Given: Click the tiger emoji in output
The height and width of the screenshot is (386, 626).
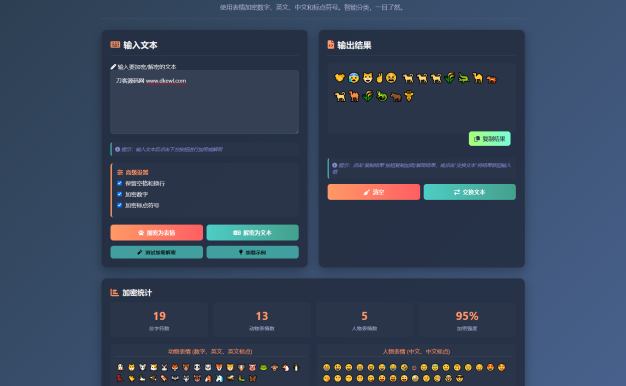Looking at the screenshot, I should pos(491,79).
